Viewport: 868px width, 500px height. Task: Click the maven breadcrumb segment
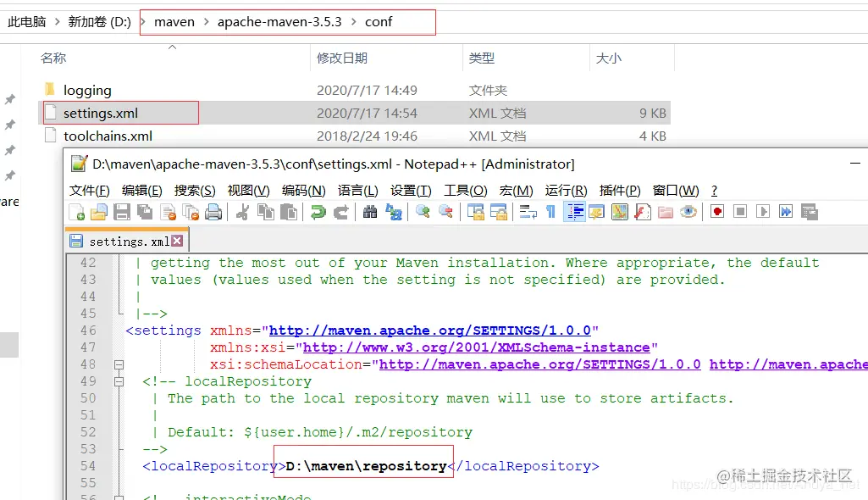(x=174, y=22)
